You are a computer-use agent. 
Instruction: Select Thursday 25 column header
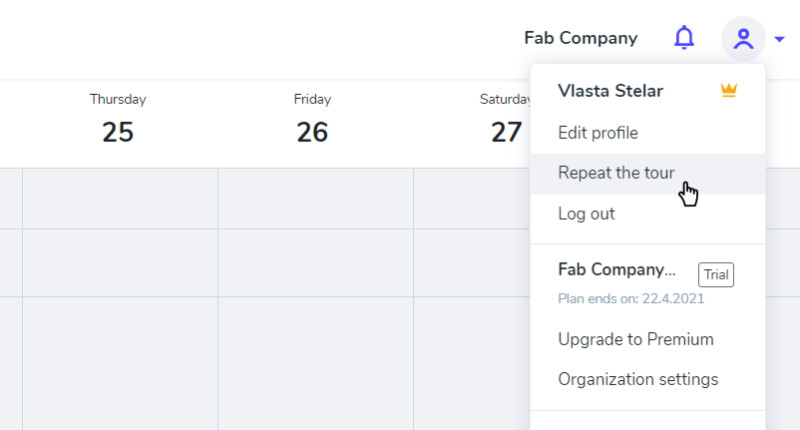coord(118,120)
